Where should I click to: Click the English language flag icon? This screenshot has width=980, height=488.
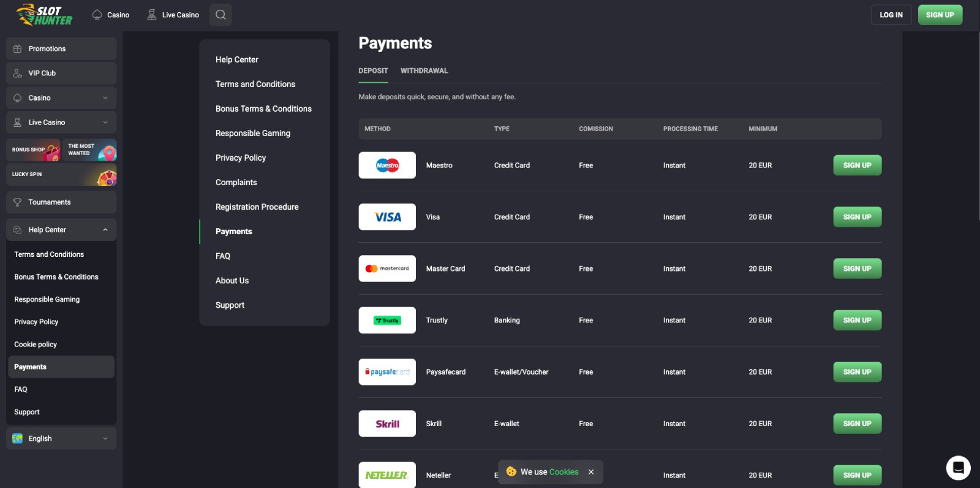coord(18,438)
